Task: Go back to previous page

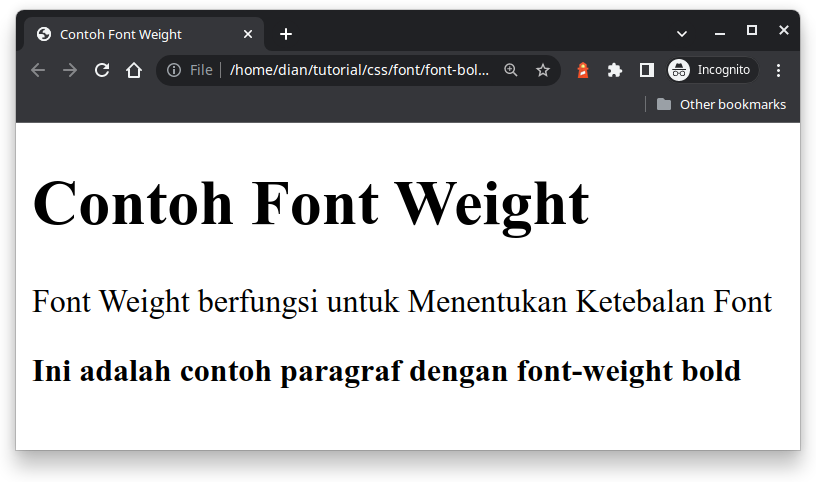Action: point(38,70)
